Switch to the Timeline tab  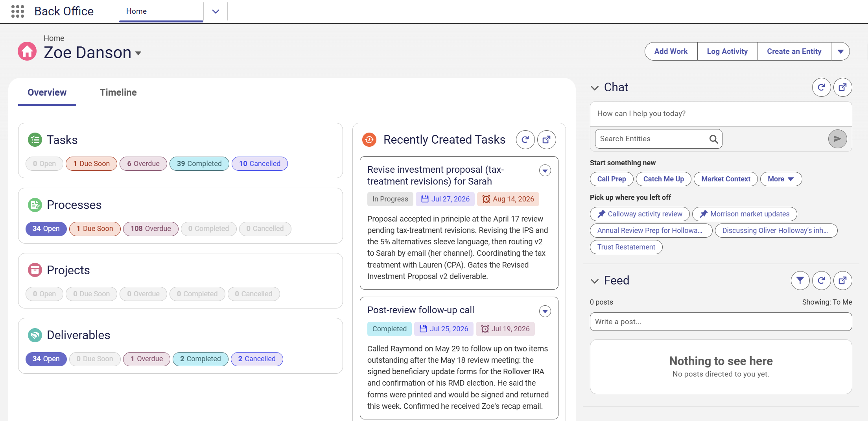[118, 92]
